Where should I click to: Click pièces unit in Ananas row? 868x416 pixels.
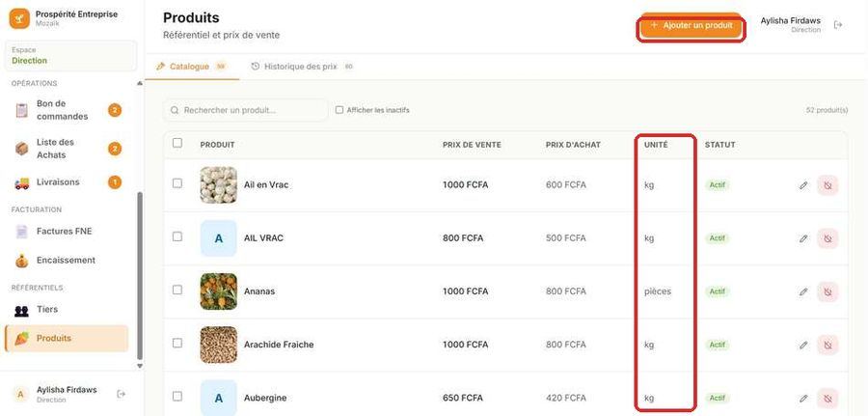pos(658,291)
